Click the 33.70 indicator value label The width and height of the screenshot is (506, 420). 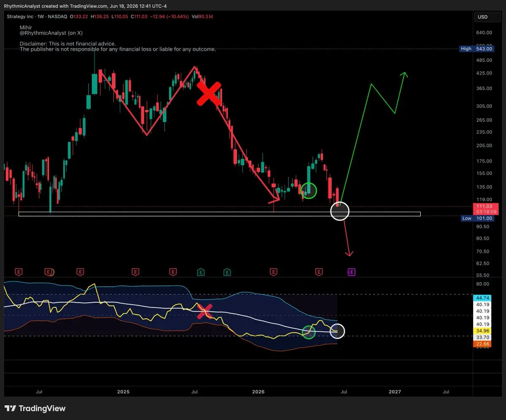click(x=483, y=337)
